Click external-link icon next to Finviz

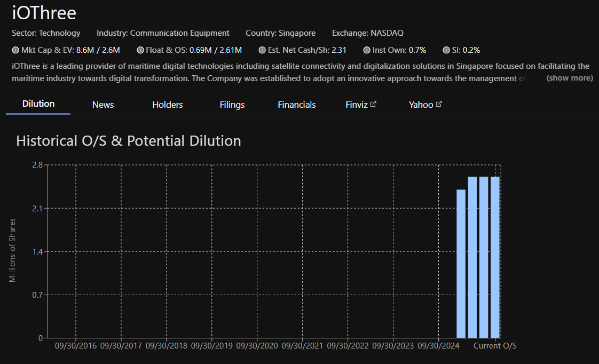pyautogui.click(x=373, y=104)
